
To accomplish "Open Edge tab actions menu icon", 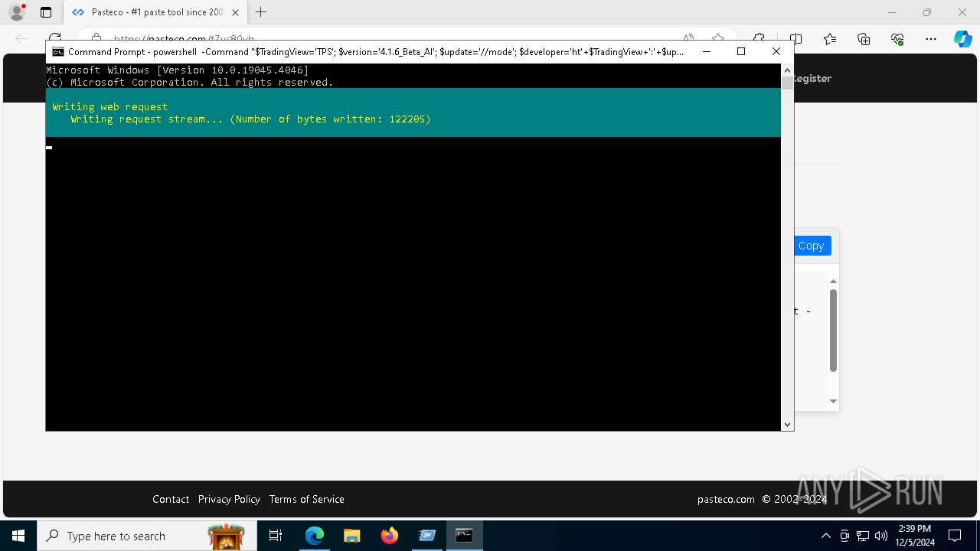I will click(x=46, y=12).
